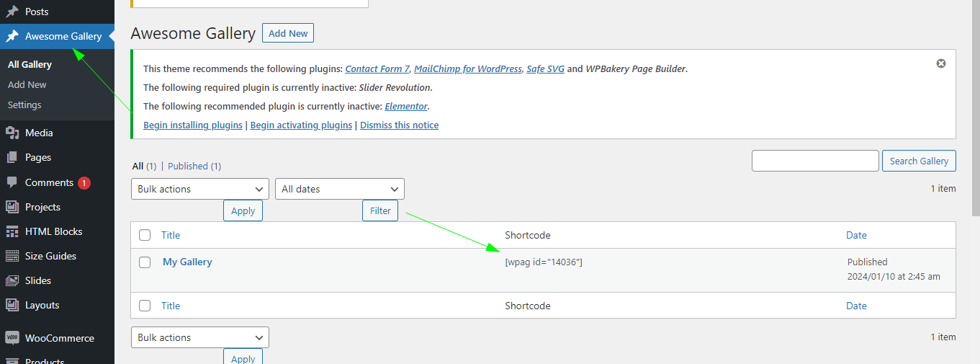Toggle select-all checkbox in table footer

point(145,306)
